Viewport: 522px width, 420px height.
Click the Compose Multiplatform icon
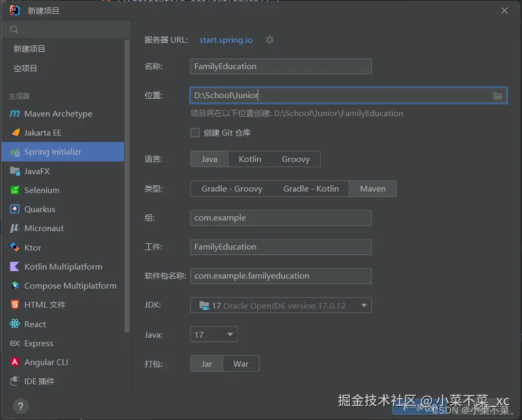coord(15,285)
